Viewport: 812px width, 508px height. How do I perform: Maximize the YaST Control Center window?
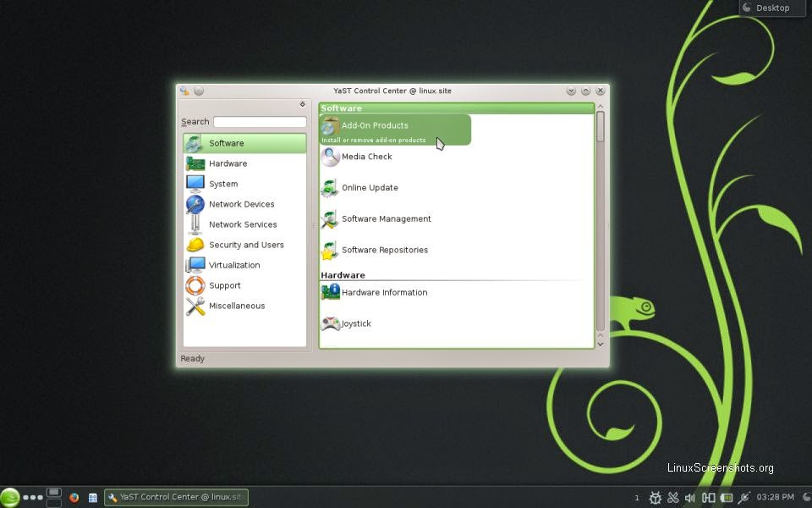[x=585, y=91]
